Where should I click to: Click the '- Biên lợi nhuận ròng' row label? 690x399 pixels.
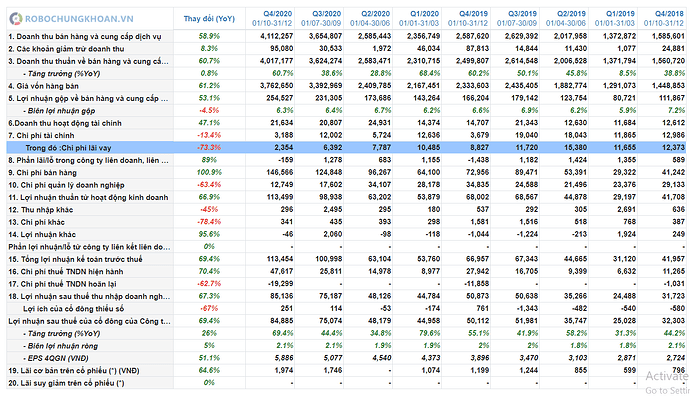(60, 346)
